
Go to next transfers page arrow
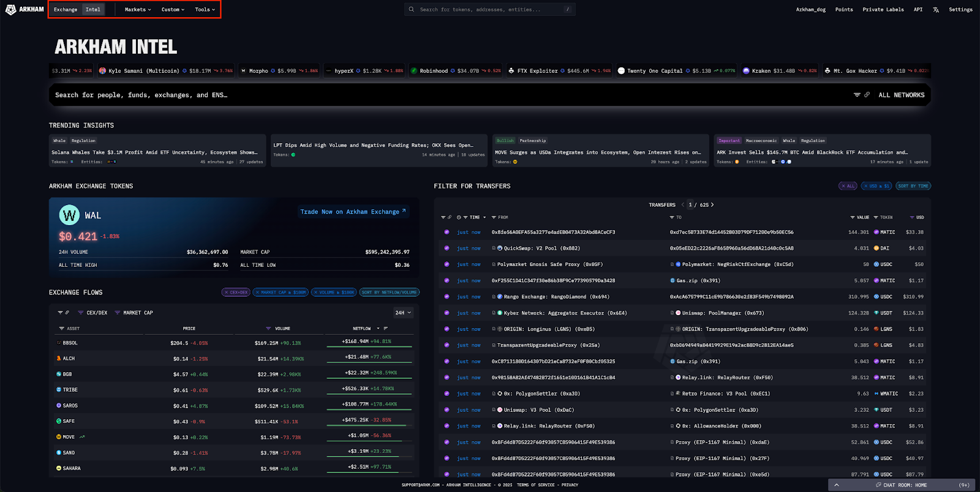pyautogui.click(x=712, y=205)
